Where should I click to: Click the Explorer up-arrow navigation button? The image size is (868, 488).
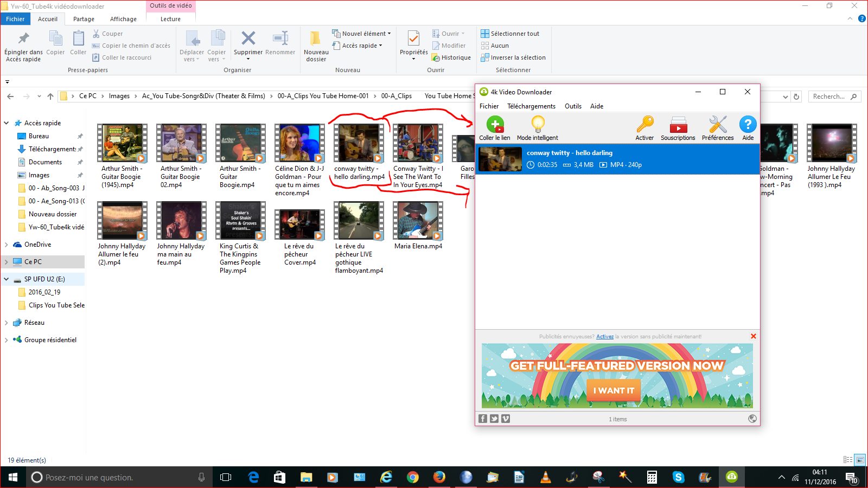click(50, 97)
